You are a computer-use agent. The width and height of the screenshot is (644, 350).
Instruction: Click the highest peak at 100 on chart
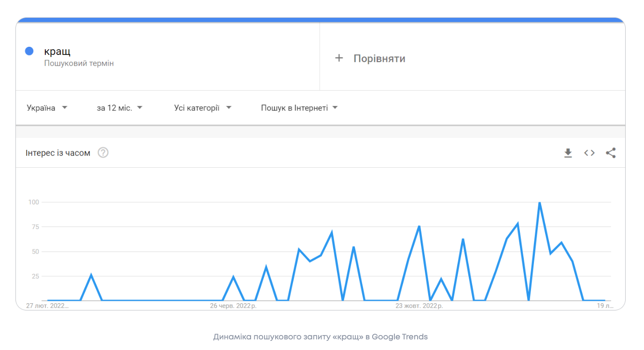click(539, 203)
